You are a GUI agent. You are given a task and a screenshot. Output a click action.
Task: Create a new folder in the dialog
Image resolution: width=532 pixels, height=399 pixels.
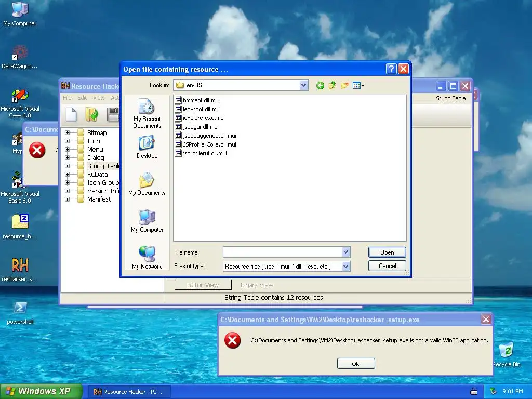click(x=344, y=85)
